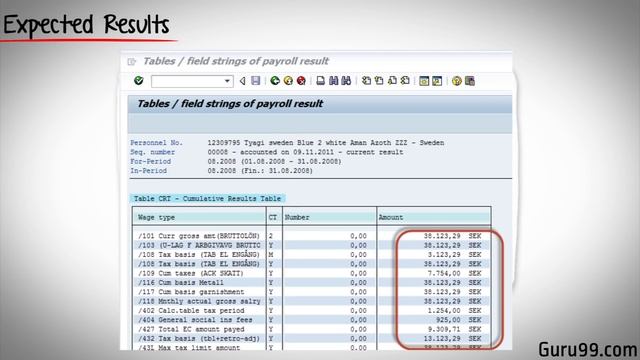Click the Previous Page icon
This screenshot has width=640, height=360.
pyautogui.click(x=379, y=81)
